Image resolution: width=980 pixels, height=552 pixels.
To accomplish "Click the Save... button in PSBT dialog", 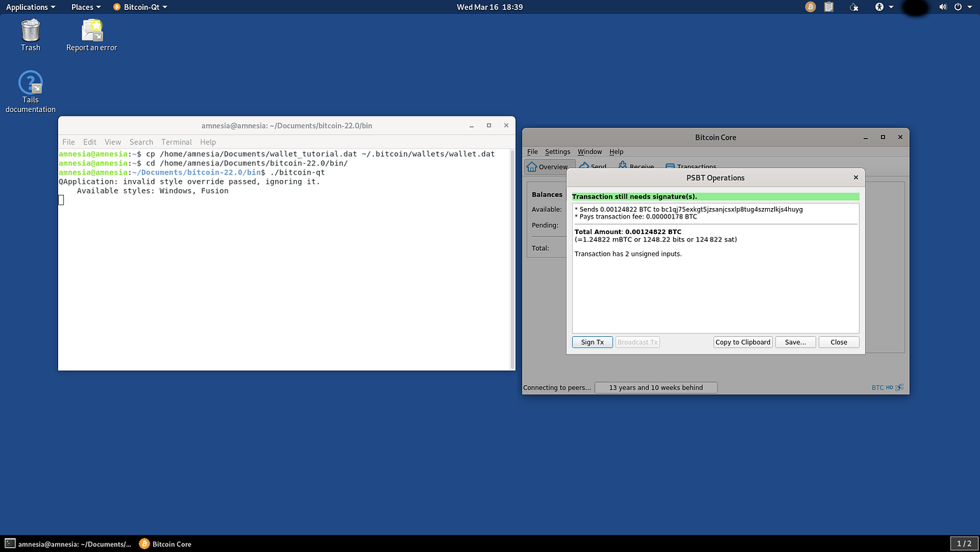I will tap(795, 342).
